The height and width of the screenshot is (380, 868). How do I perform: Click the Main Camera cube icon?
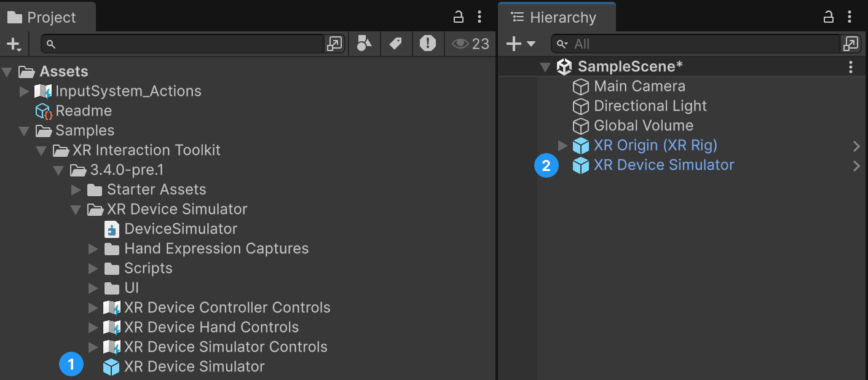(581, 87)
